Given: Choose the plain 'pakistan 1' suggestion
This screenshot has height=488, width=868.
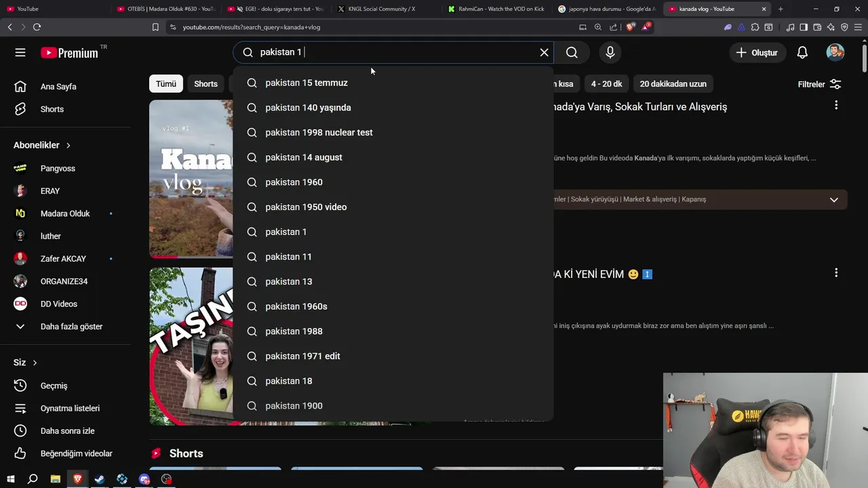Looking at the screenshot, I should point(393,232).
